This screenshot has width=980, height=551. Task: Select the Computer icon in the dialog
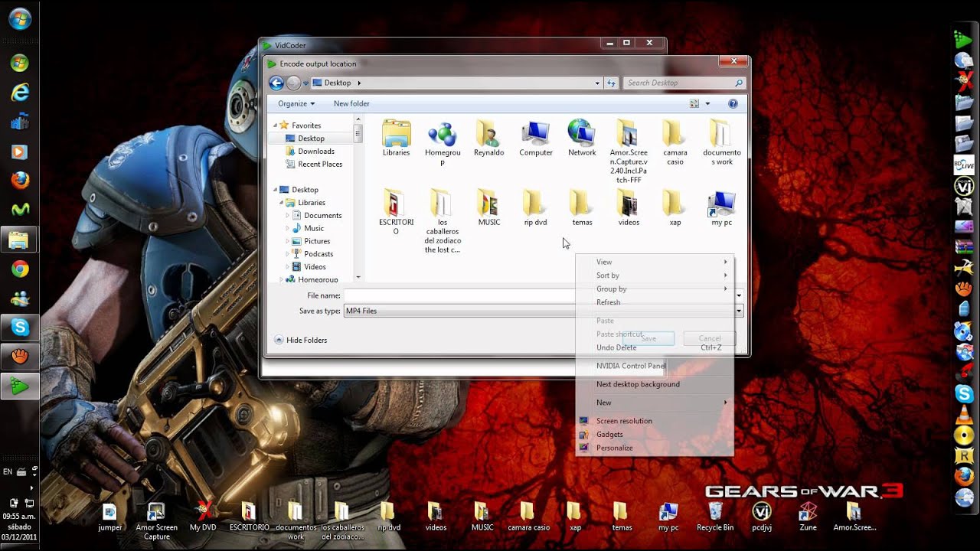tap(536, 139)
